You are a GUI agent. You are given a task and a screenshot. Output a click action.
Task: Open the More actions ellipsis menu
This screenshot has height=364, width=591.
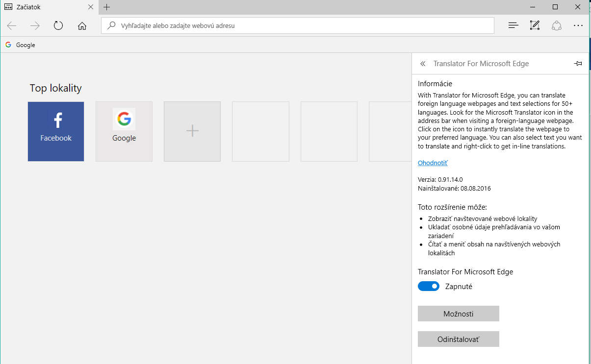pos(578,25)
